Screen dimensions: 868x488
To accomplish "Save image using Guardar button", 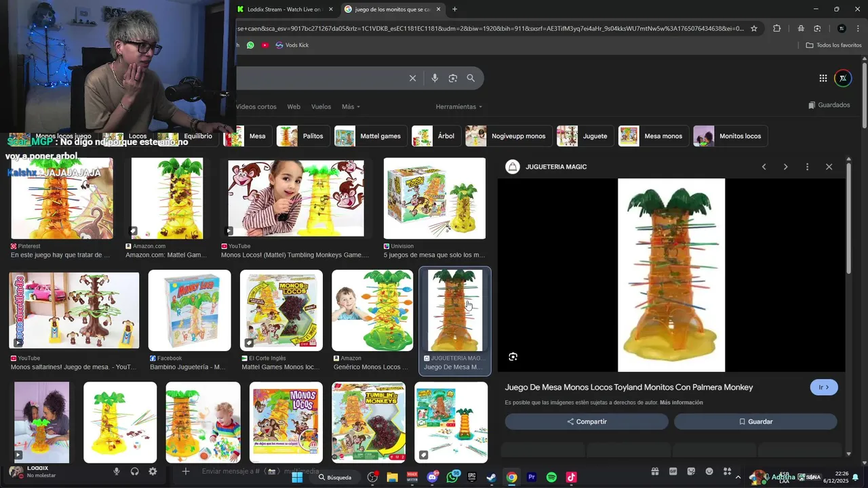I will tap(755, 422).
